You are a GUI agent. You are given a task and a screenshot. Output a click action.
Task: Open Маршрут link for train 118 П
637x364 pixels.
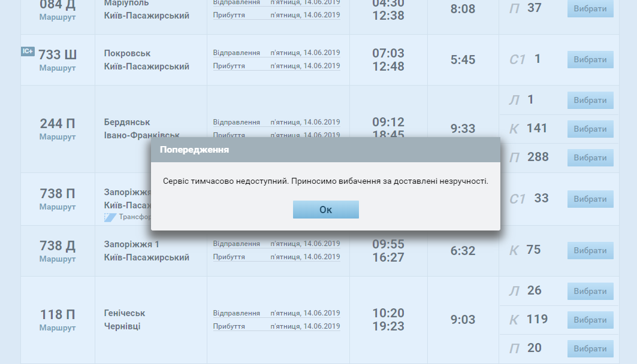coord(58,328)
